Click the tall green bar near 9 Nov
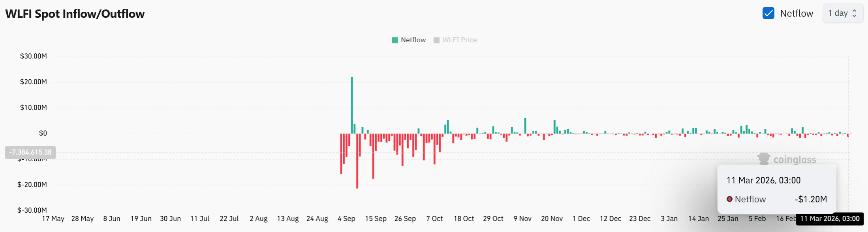 (x=525, y=126)
